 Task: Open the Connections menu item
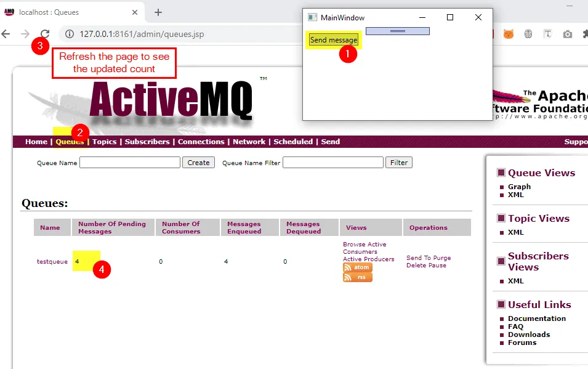coord(201,142)
